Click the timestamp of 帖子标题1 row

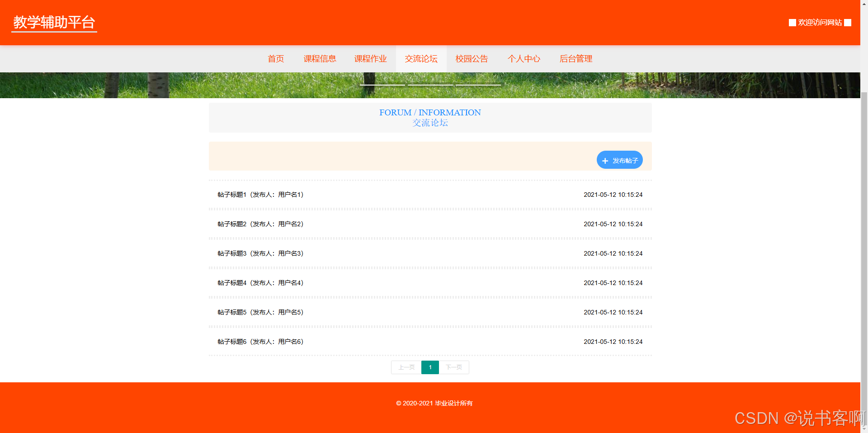613,195
